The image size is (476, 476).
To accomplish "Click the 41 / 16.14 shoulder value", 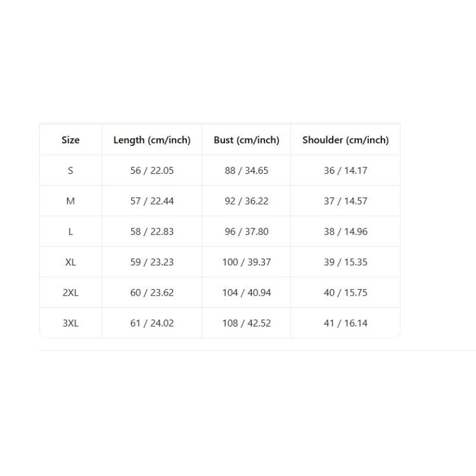I will click(346, 323).
